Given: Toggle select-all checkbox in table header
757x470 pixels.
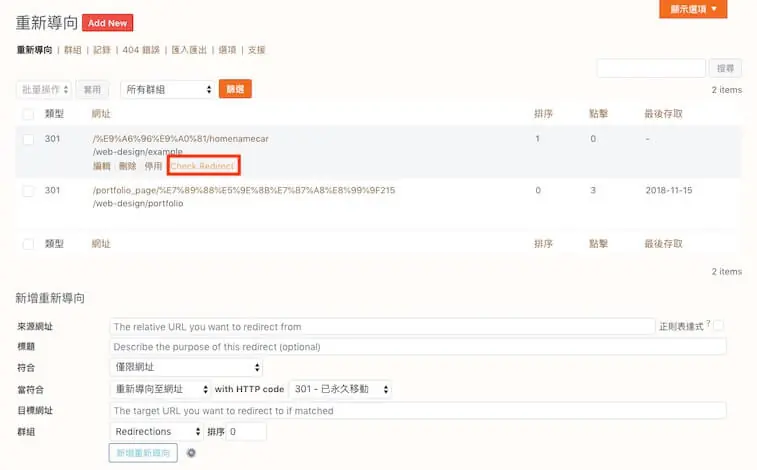Looking at the screenshot, I should [x=28, y=114].
